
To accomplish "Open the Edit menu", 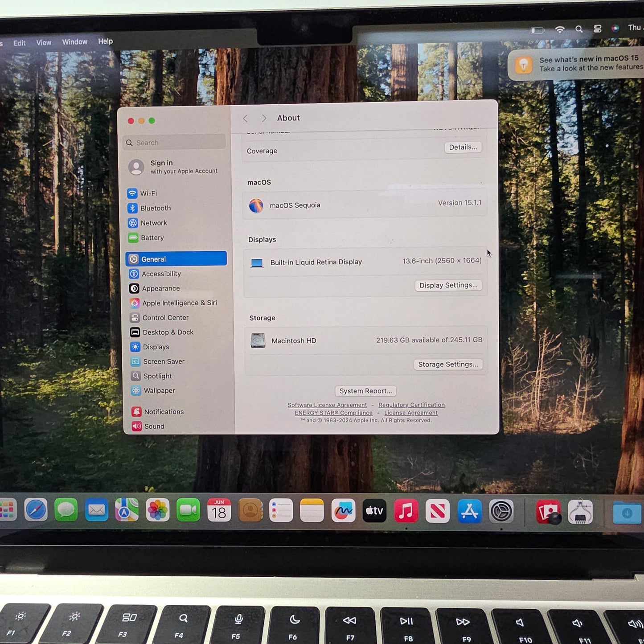I will [19, 43].
